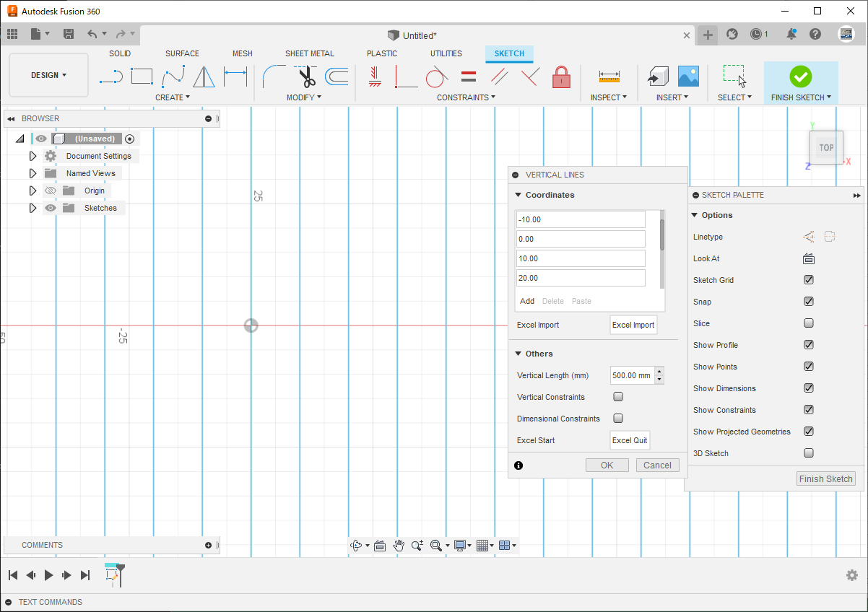The image size is (868, 612).
Task: Apply the Fix/Unfix lock constraint
Action: click(562, 76)
